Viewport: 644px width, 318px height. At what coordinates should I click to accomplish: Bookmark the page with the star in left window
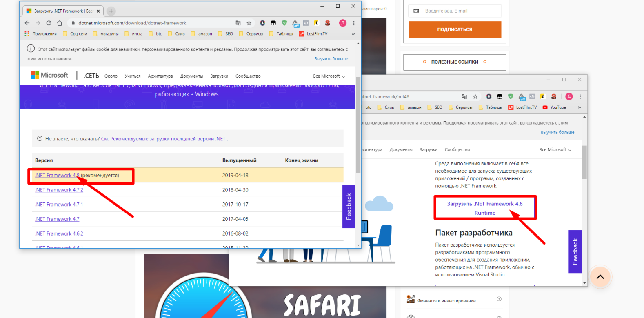pos(249,23)
